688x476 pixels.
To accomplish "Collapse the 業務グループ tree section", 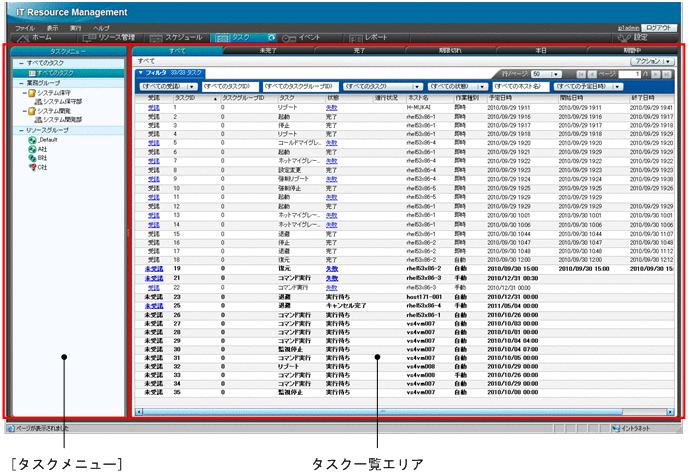I will (21, 83).
